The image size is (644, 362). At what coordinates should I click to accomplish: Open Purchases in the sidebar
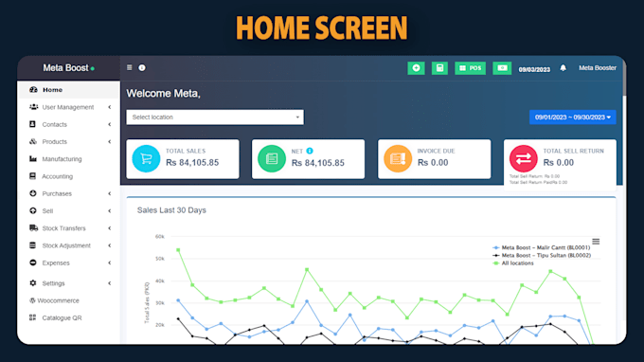(69, 193)
